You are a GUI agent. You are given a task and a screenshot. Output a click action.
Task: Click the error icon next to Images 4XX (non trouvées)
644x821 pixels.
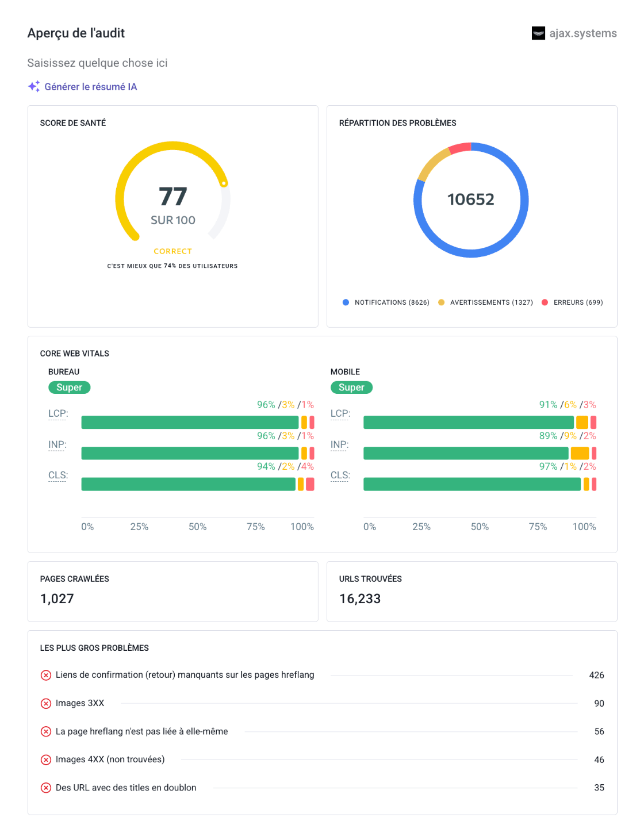(x=46, y=759)
